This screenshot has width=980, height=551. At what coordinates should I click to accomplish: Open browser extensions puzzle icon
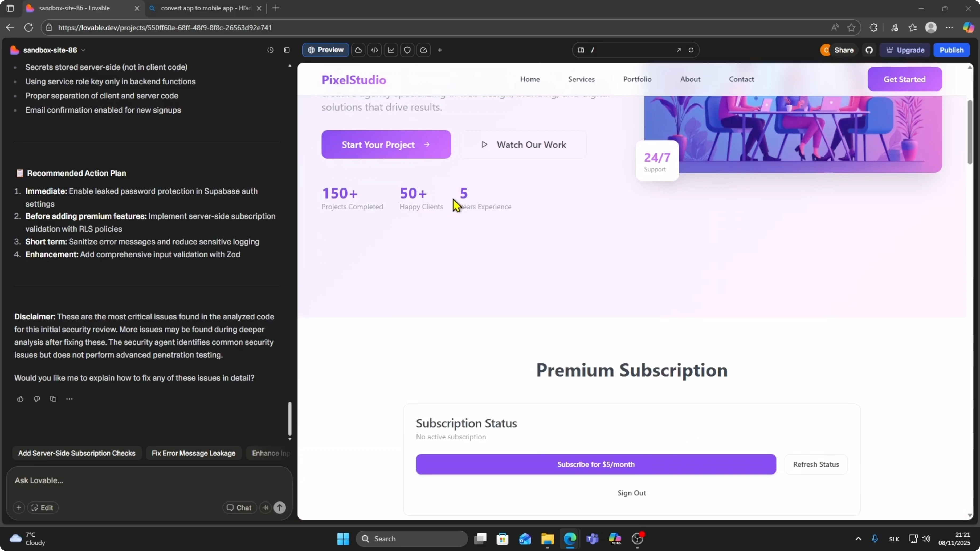[x=873, y=27]
